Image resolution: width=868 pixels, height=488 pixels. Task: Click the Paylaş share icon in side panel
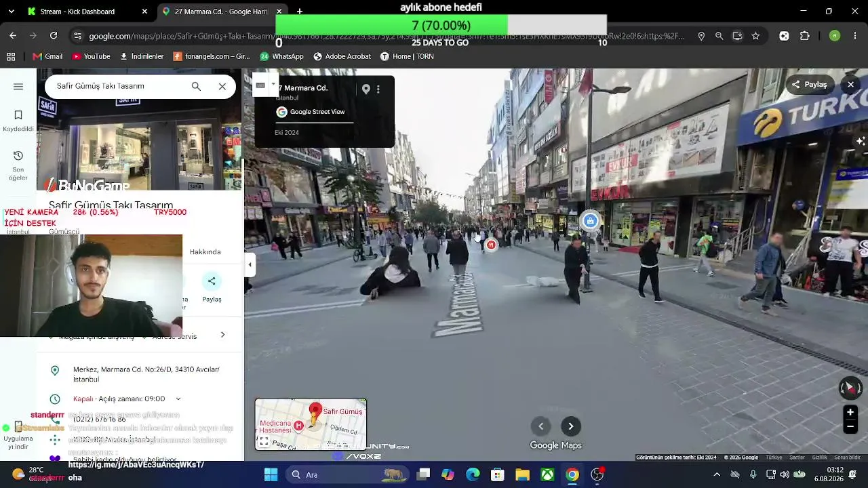(212, 281)
